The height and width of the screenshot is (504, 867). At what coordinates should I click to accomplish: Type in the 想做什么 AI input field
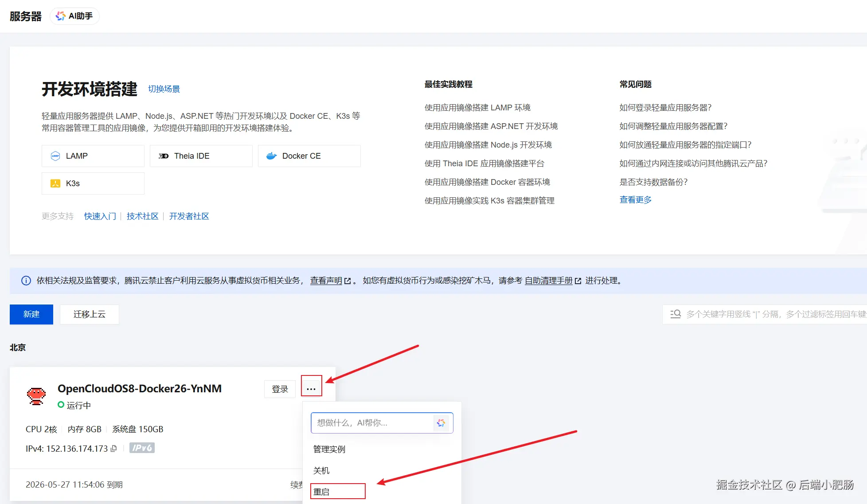point(371,423)
